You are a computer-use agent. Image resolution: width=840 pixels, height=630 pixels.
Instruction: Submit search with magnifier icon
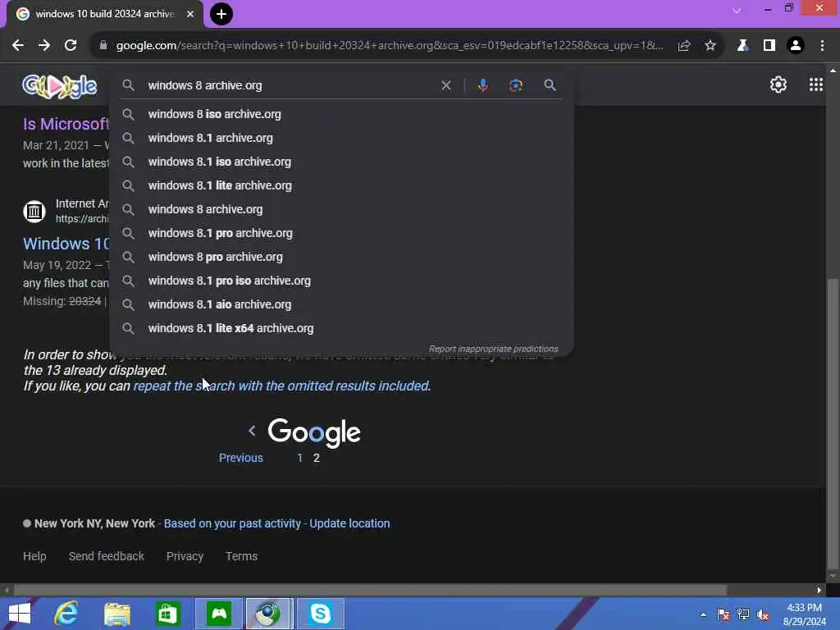point(550,85)
